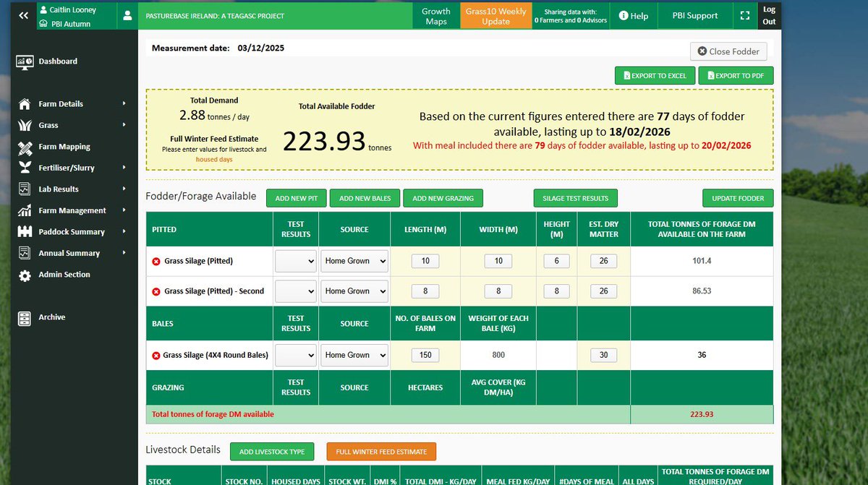Expand the Grass submenu arrow
The width and height of the screenshot is (868, 485).
point(124,125)
